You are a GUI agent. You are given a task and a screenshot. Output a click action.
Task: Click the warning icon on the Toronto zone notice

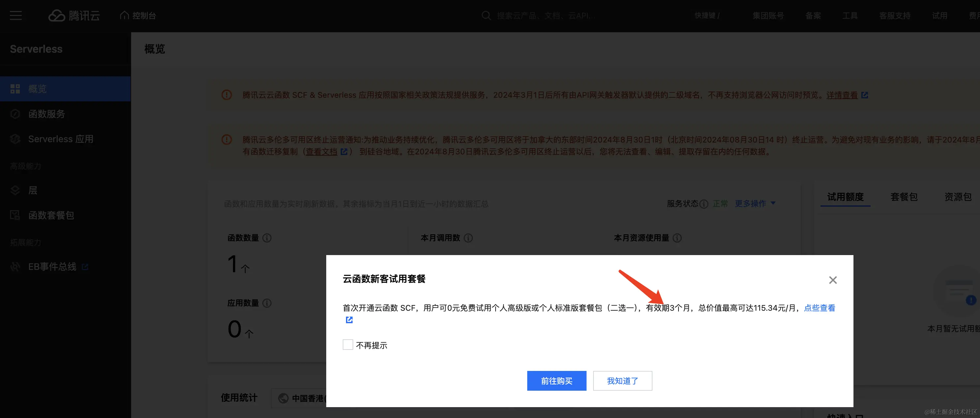pos(227,140)
